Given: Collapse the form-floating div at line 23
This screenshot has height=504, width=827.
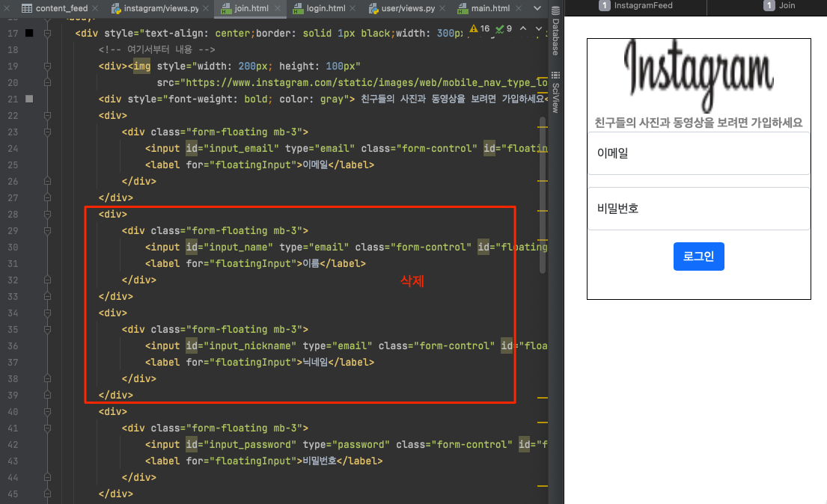Looking at the screenshot, I should point(47,132).
